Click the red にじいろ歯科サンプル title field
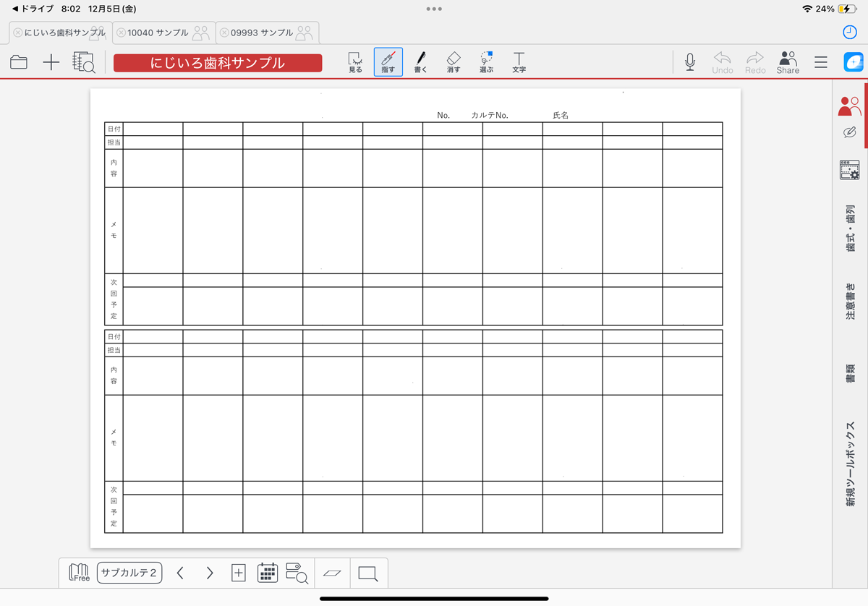 click(x=218, y=63)
